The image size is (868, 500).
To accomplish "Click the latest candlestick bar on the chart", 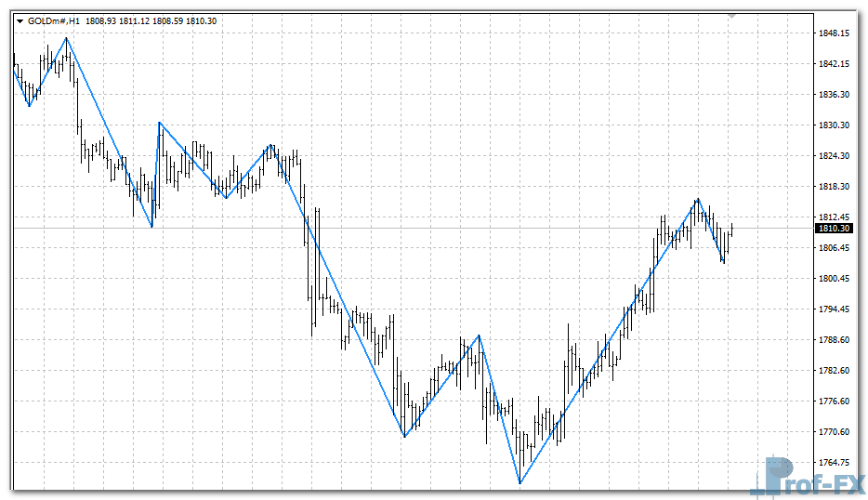I will point(732,228).
